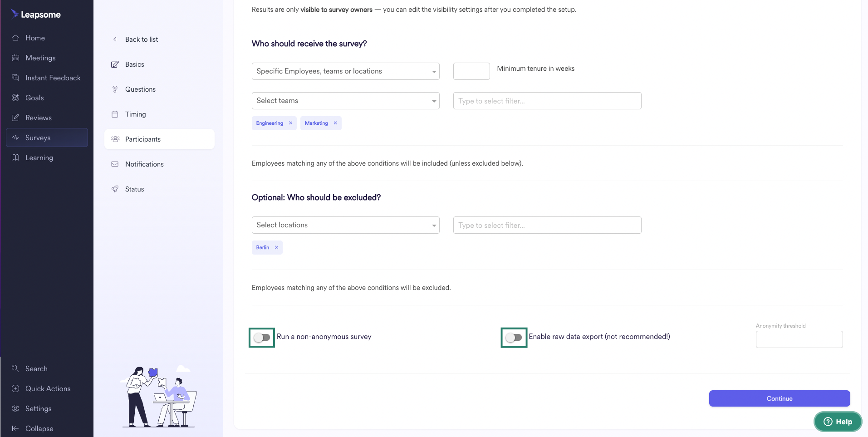Expand the Specific Employees, teams or locations dropdown
This screenshot has height=437, width=868.
(345, 71)
